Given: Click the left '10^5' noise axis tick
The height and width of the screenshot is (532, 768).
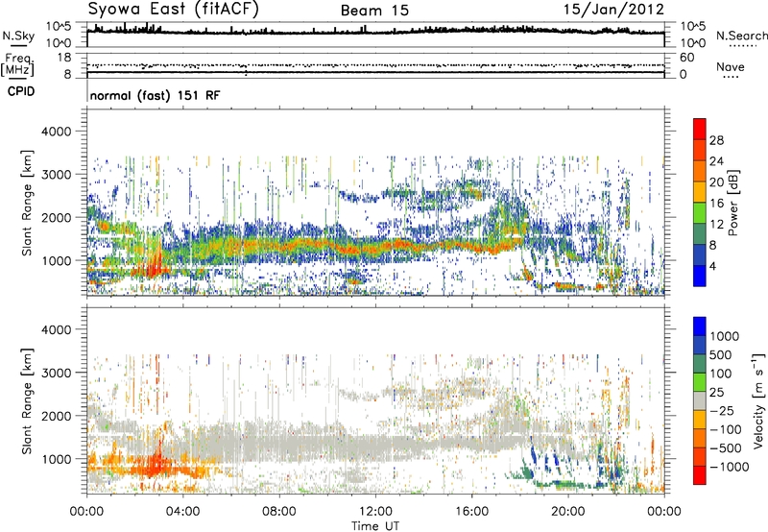Looking at the screenshot, I should tap(59, 26).
